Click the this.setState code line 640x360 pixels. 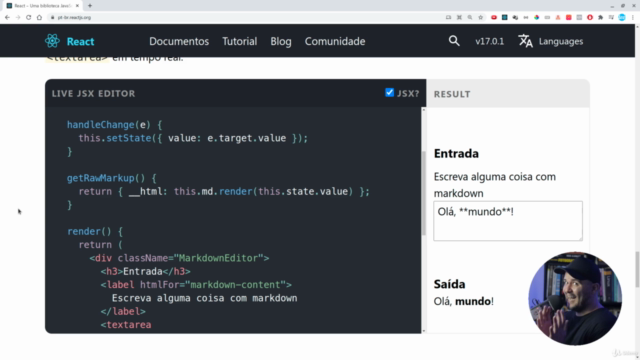[193, 138]
